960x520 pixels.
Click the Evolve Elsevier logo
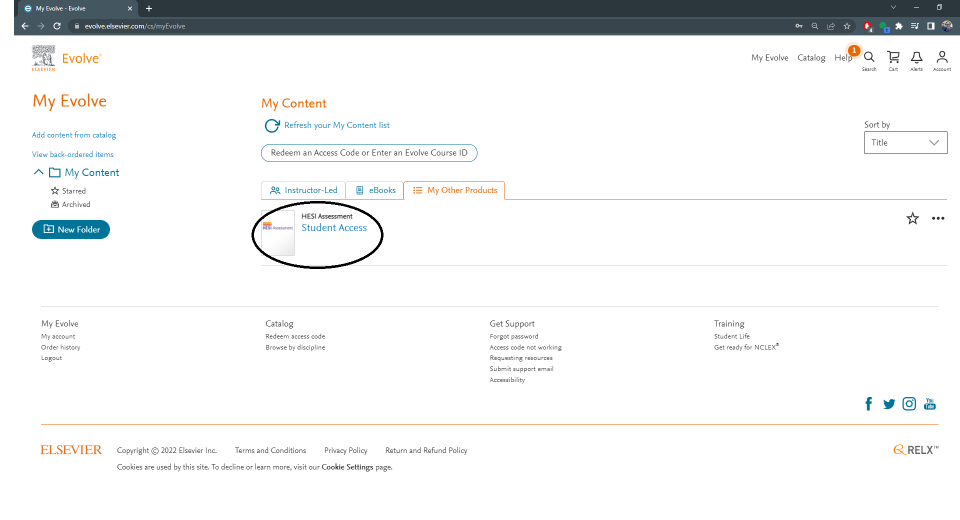pyautogui.click(x=66, y=58)
